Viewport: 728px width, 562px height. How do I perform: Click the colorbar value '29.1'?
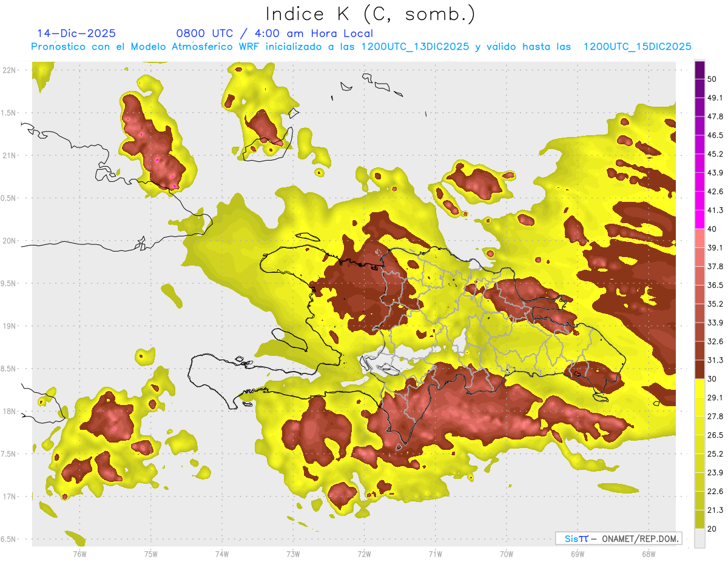click(x=715, y=398)
